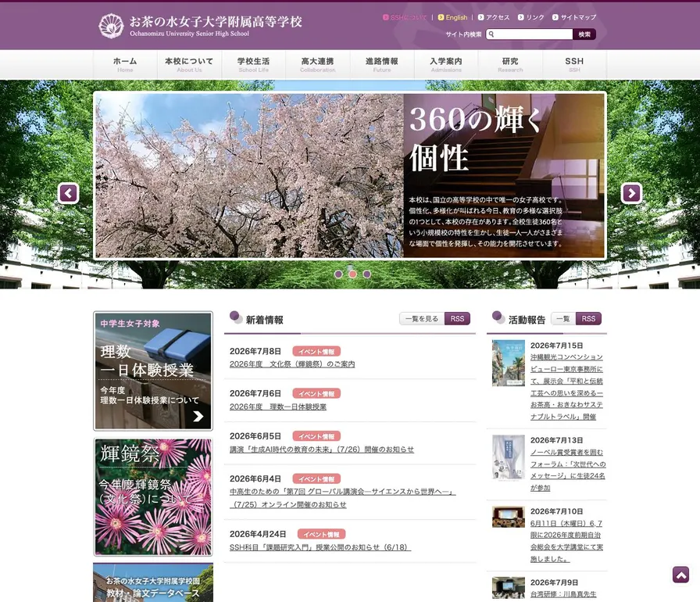Click the 新着情報 section heading

pyautogui.click(x=265, y=320)
